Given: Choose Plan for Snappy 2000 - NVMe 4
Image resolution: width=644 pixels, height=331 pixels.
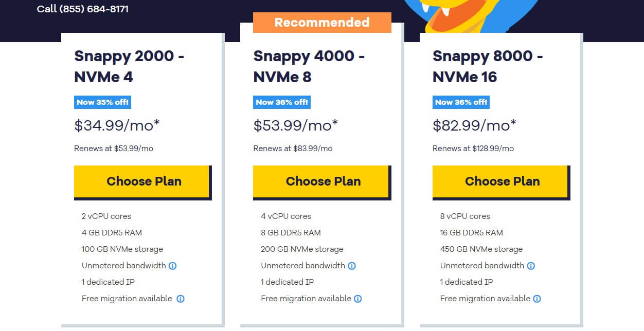Looking at the screenshot, I should [x=143, y=181].
